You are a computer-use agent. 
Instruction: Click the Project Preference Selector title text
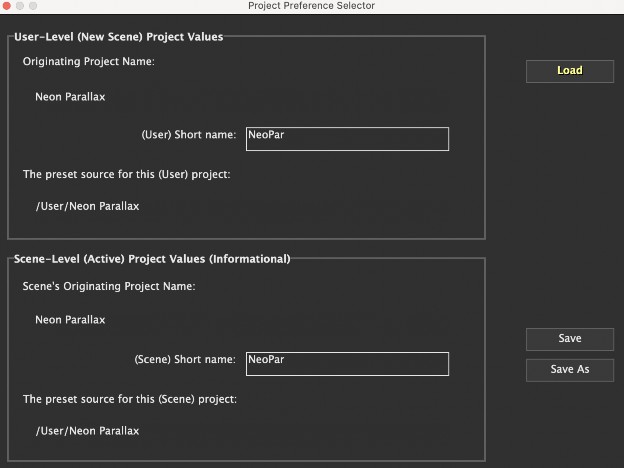311,6
